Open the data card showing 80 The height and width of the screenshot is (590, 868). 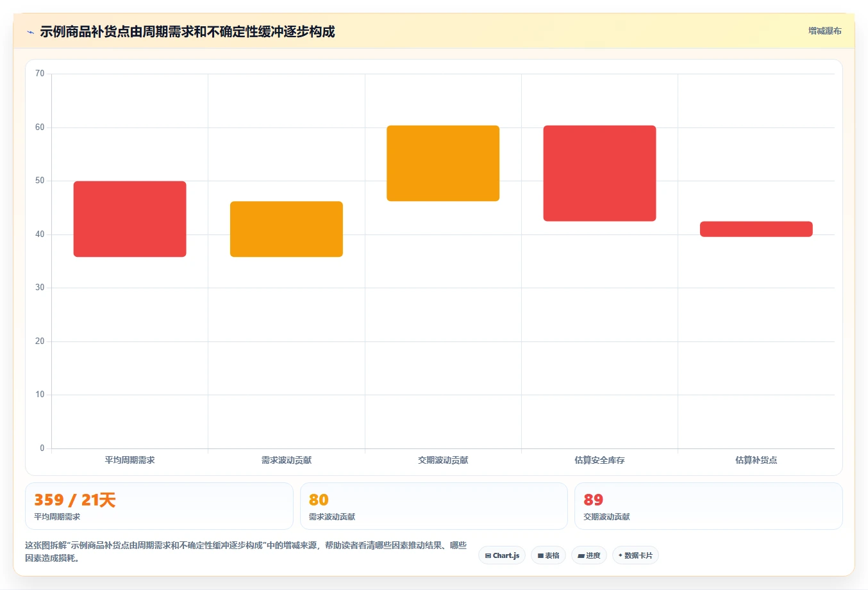434,506
